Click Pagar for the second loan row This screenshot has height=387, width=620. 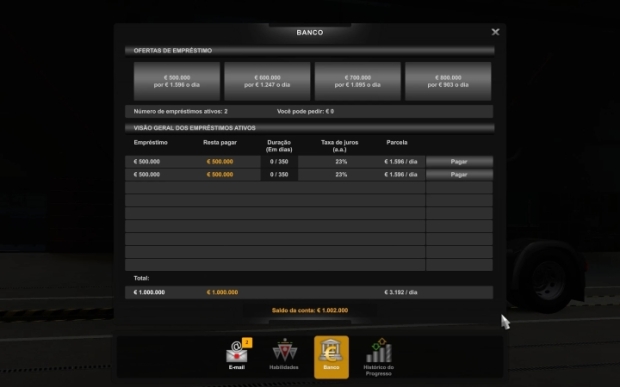pos(459,174)
